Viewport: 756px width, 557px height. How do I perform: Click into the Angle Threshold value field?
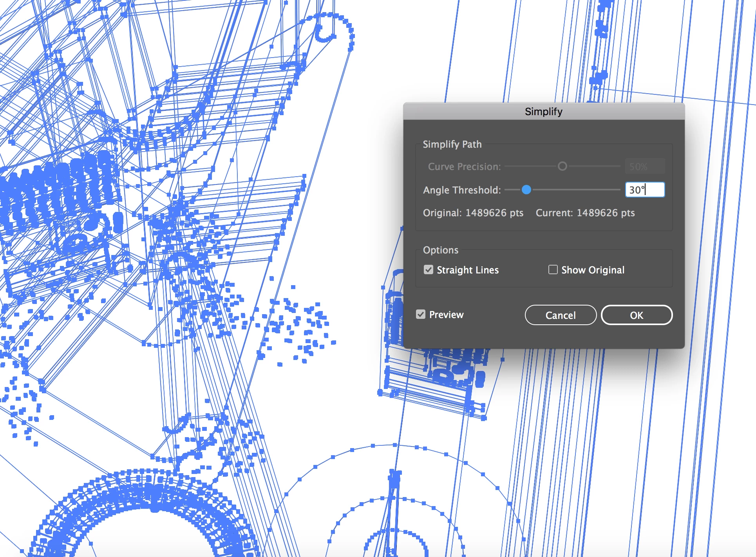point(644,190)
